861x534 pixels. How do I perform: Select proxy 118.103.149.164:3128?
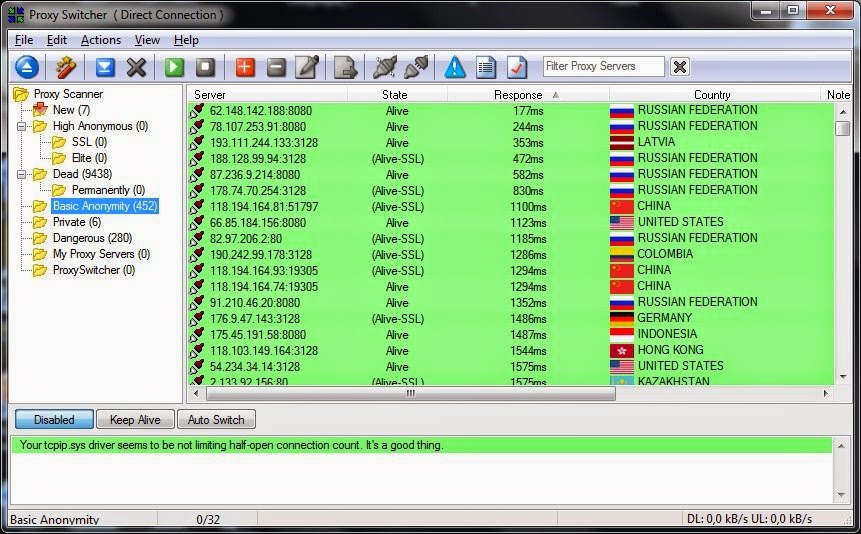point(264,351)
